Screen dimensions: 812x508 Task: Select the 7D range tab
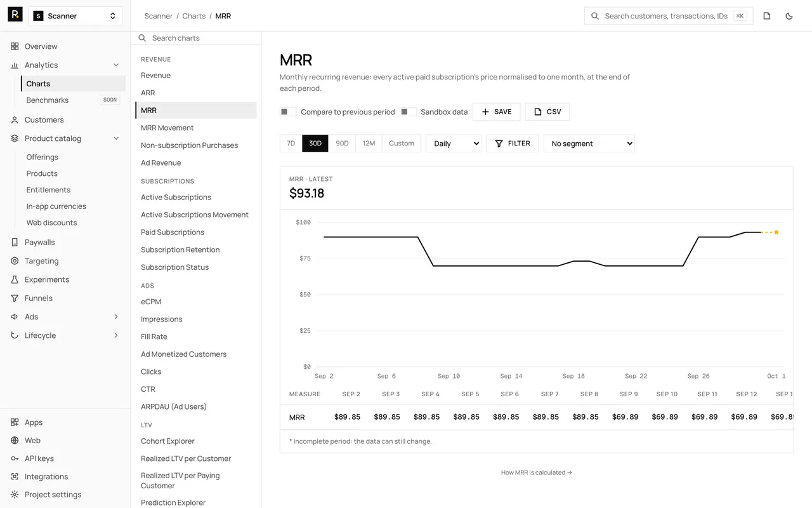coord(291,144)
